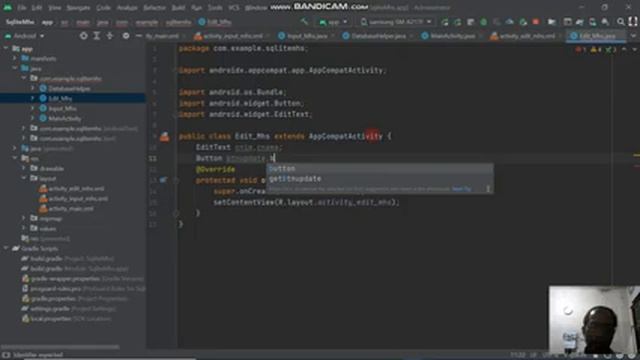Show hidden editor tabs dropdown arrow
Viewport: 640px width, 360px height.
point(633,36)
